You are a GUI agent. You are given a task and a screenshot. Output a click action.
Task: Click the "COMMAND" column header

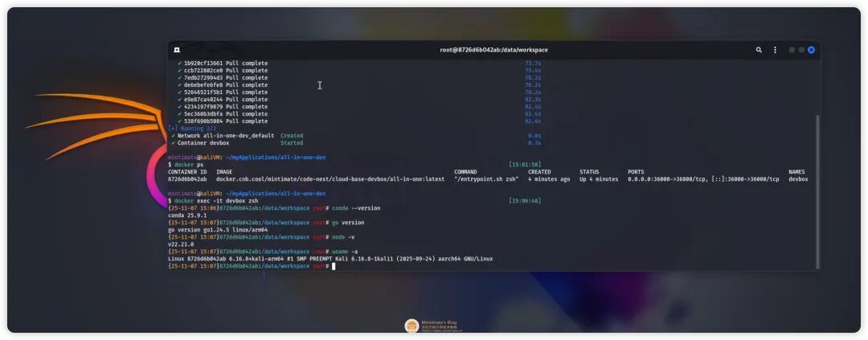[465, 172]
